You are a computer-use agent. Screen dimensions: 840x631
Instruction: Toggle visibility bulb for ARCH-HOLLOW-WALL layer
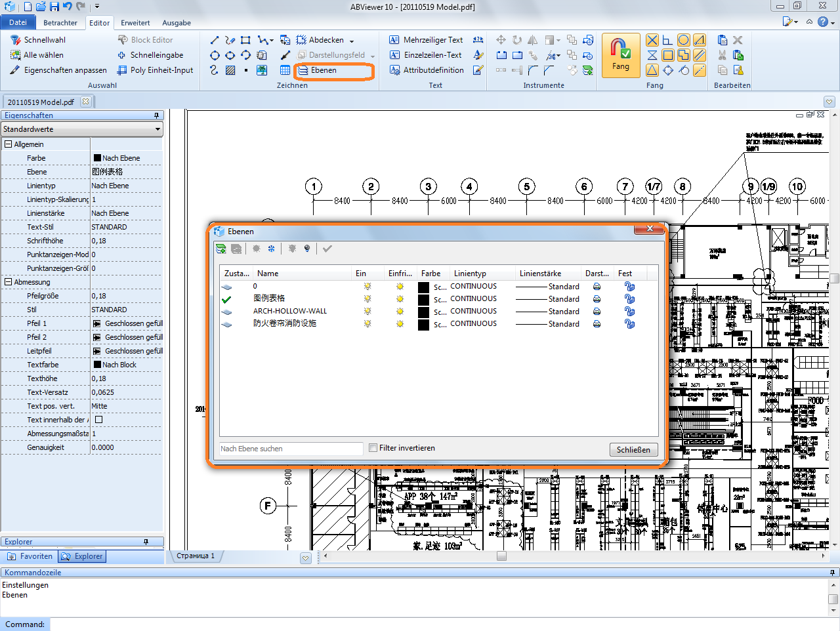(367, 311)
